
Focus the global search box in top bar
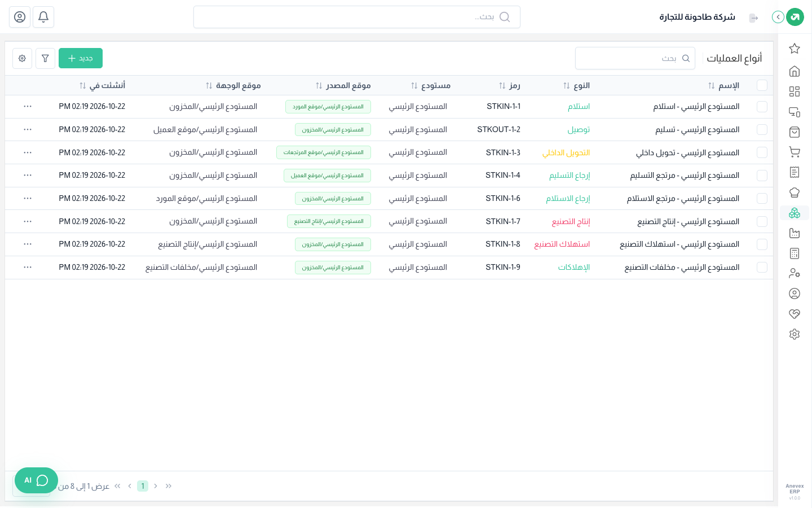click(x=357, y=17)
